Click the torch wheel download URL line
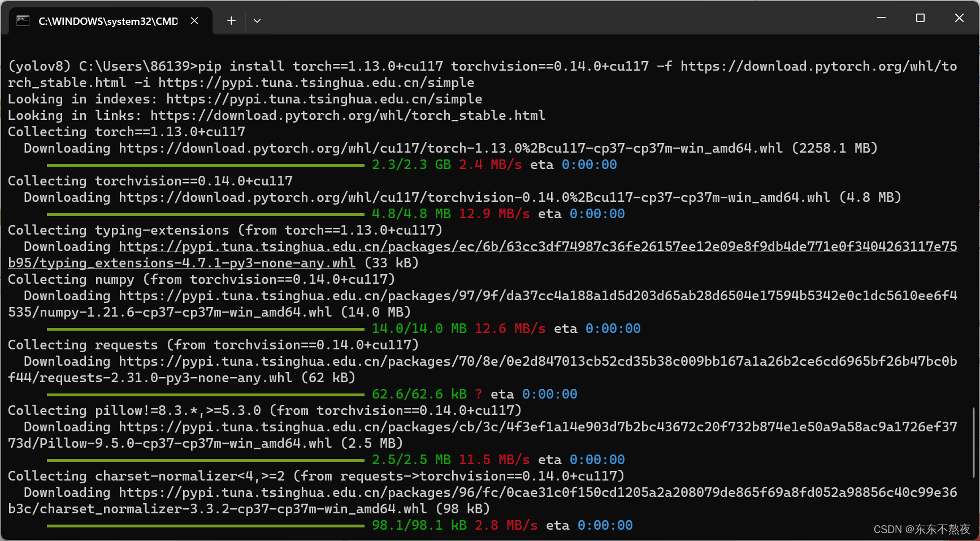 click(x=450, y=148)
